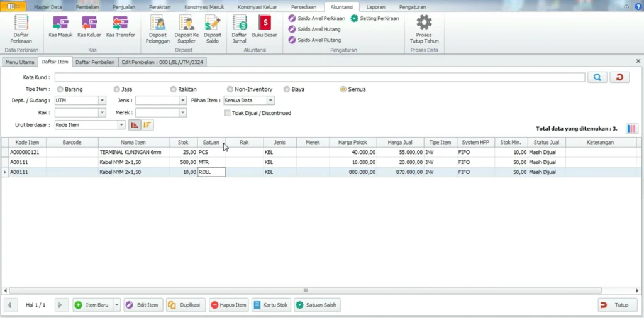Switch to the Daftar Pembelian document tab
This screenshot has width=644, height=318.
tap(95, 62)
